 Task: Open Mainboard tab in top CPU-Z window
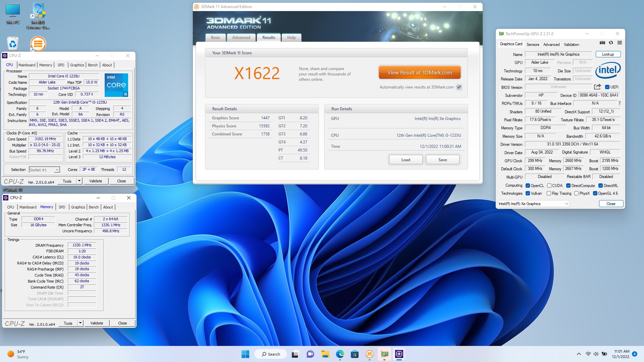[x=27, y=65]
